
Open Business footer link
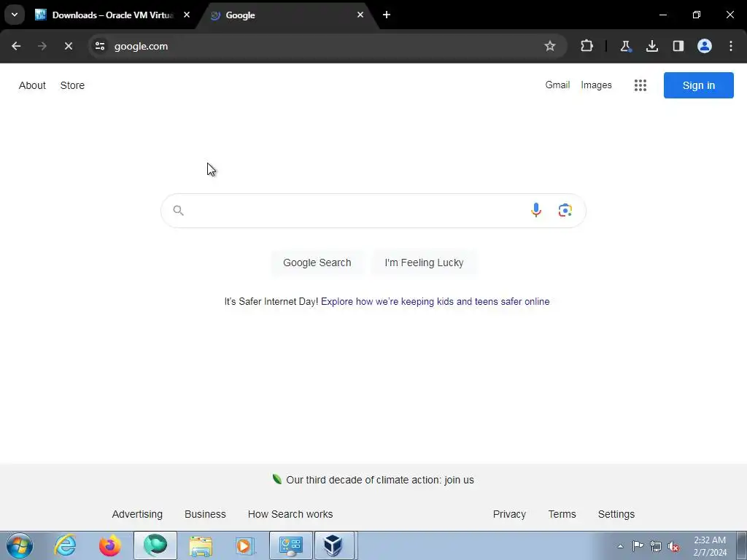(205, 514)
